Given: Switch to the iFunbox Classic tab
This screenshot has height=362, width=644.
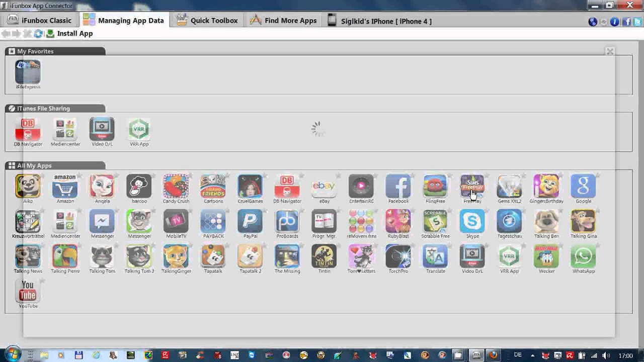Looking at the screenshot, I should [x=40, y=21].
